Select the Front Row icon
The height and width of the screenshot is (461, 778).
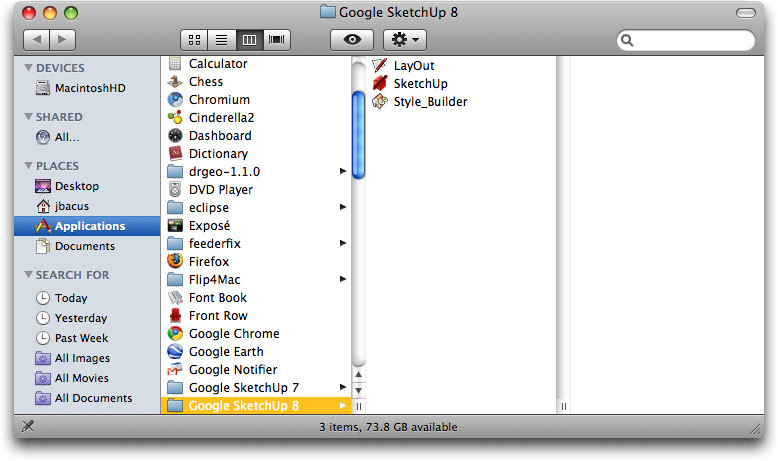coord(175,315)
